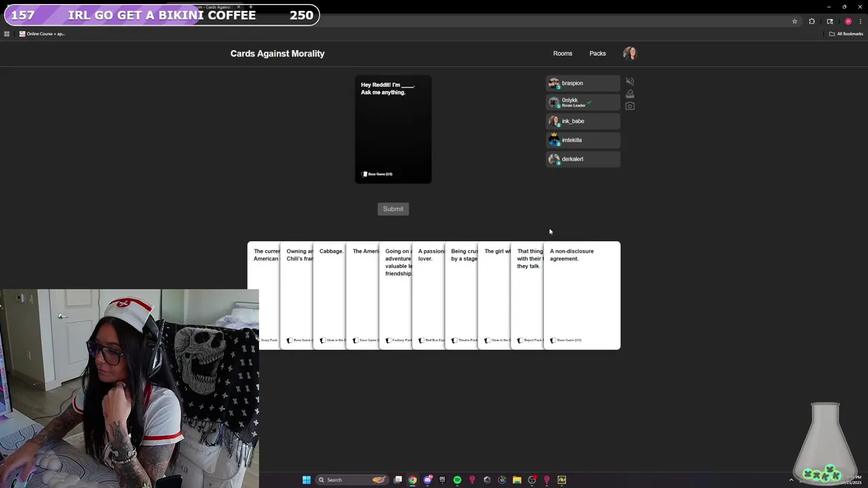Open the user profile avatar menu
The height and width of the screenshot is (488, 868).
[x=630, y=54]
